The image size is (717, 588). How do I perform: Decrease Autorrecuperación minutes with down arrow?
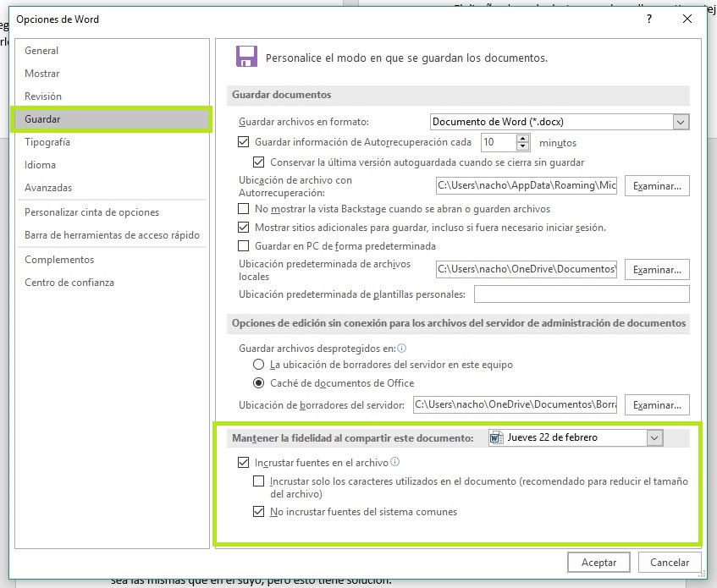point(522,146)
